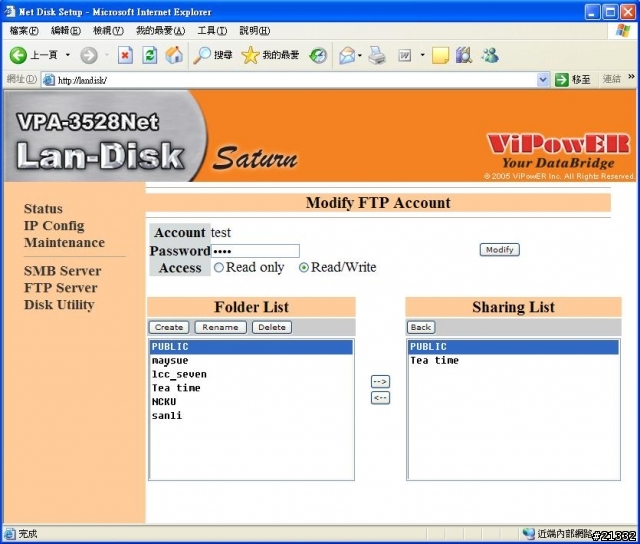Screen dimensions: 640x544
Task: Select PUBLIC in the Folder List
Action: pyautogui.click(x=251, y=347)
